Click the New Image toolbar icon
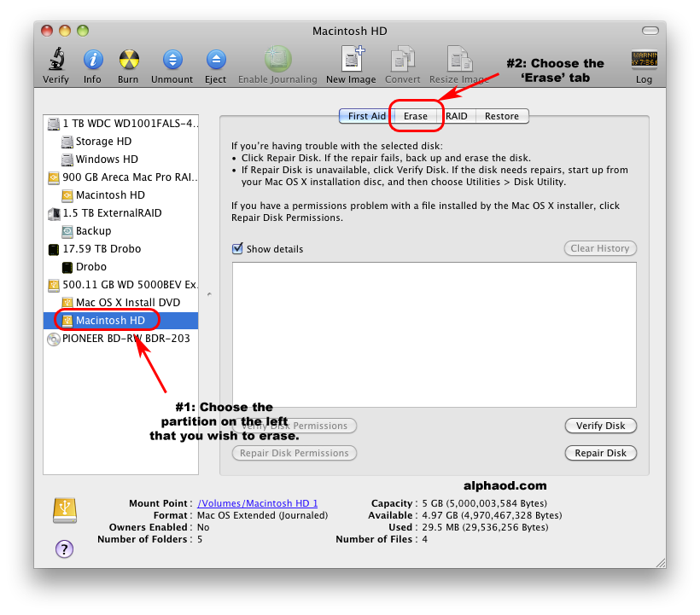 353,58
